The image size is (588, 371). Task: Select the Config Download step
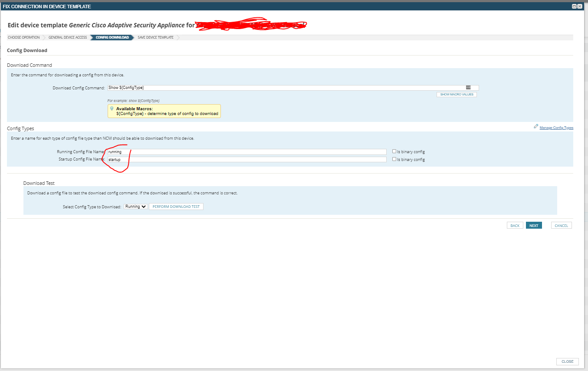tap(112, 37)
